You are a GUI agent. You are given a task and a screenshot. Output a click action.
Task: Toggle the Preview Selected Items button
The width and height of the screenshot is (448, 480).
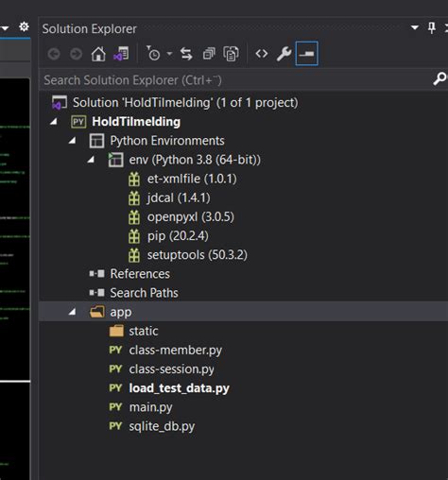[306, 54]
